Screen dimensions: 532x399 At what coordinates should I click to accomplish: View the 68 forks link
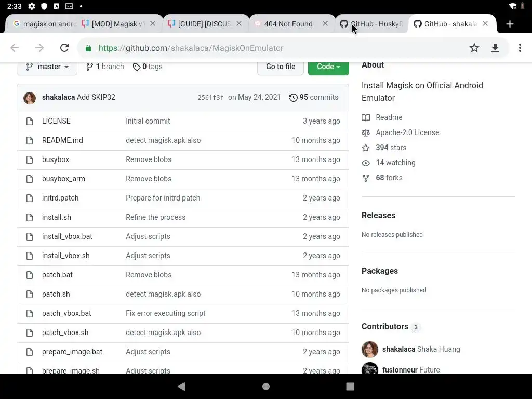pyautogui.click(x=389, y=178)
